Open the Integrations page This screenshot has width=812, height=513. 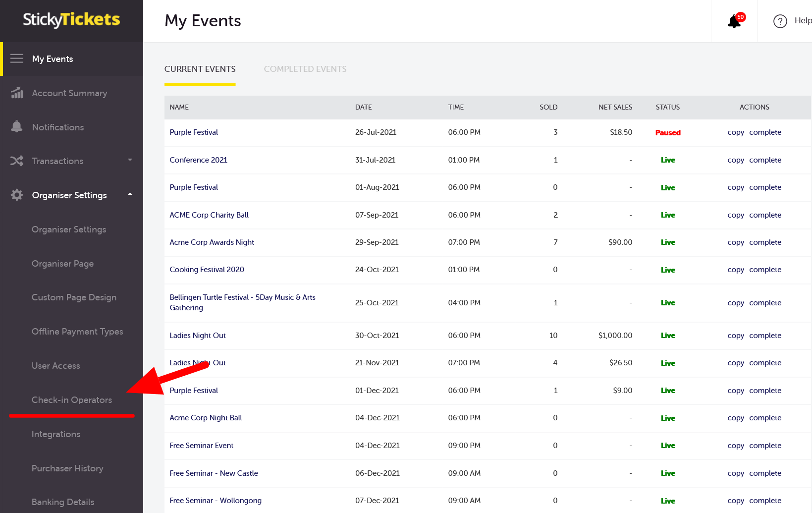click(56, 434)
